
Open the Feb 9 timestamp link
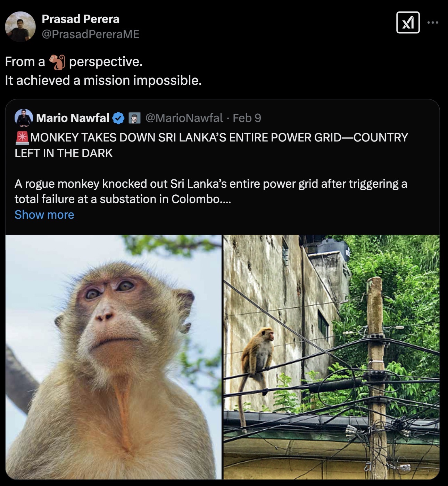pos(248,118)
